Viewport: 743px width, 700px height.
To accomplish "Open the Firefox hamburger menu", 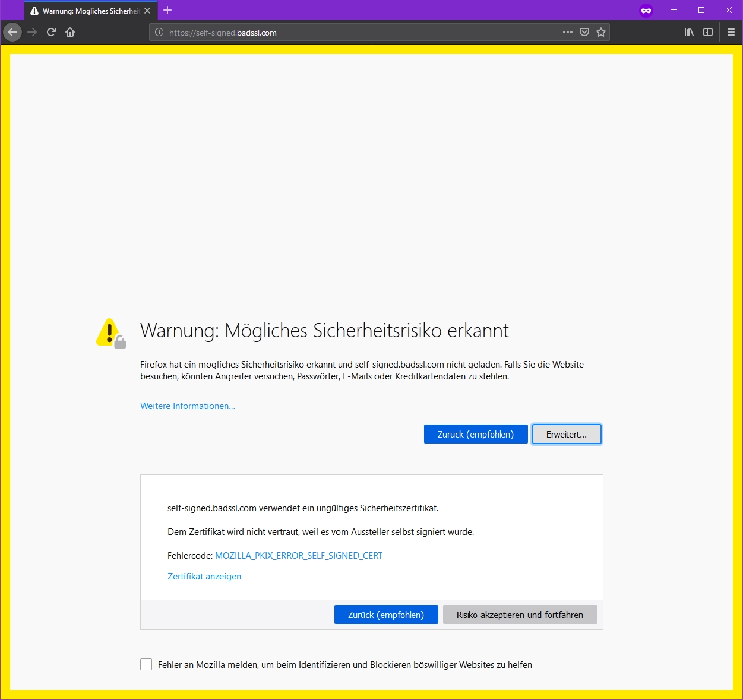I will click(731, 32).
